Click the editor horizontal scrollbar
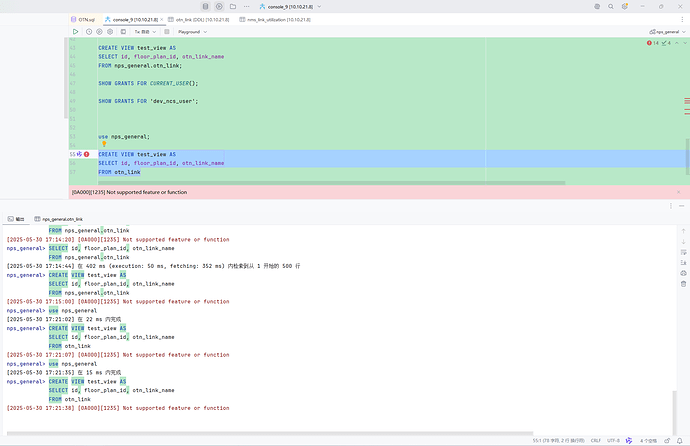Screen dimensions: 690x446 [331, 183]
